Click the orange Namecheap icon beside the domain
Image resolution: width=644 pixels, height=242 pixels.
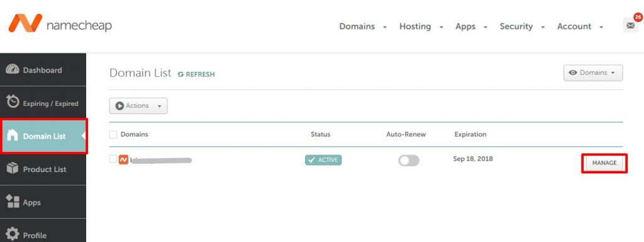[x=123, y=159]
